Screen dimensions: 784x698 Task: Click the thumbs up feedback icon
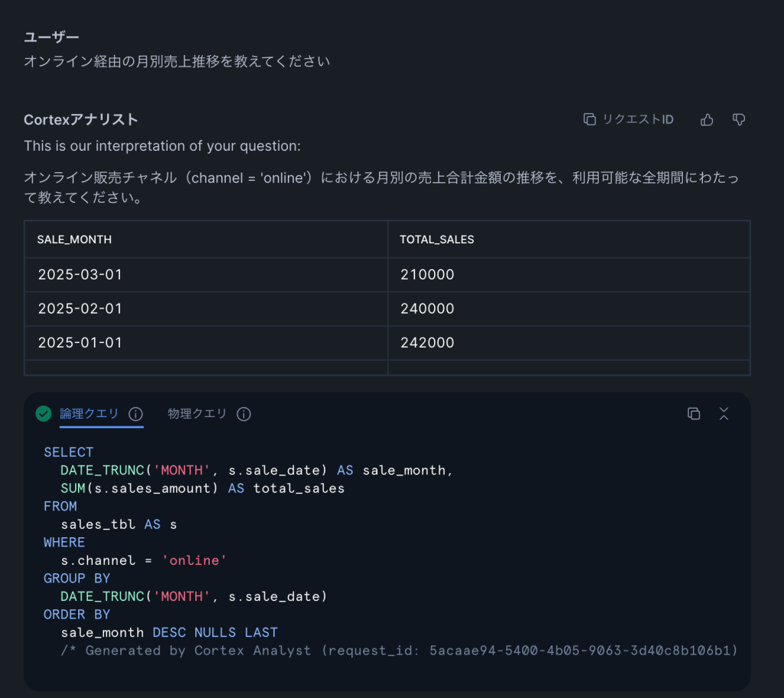[x=707, y=119]
